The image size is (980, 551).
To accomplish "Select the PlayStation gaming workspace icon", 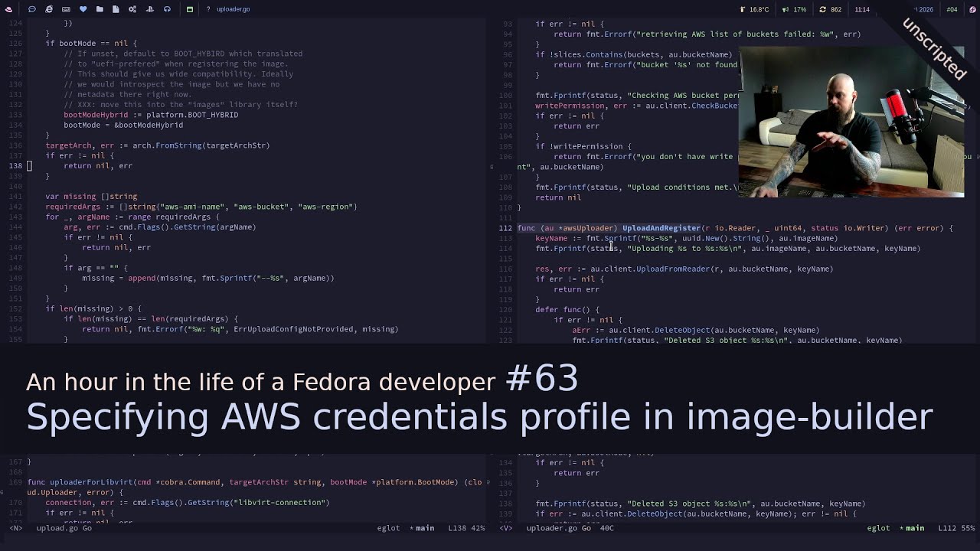I will tap(149, 9).
